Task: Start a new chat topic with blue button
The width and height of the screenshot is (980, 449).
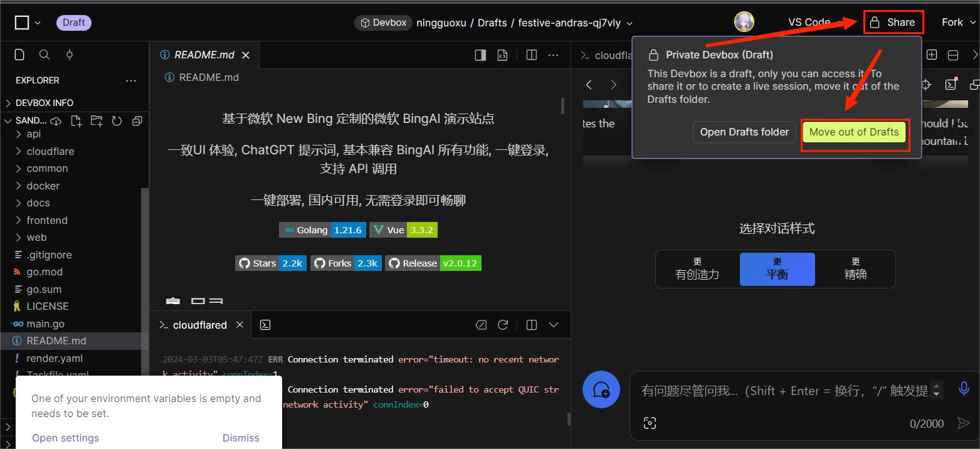Action: (x=601, y=389)
